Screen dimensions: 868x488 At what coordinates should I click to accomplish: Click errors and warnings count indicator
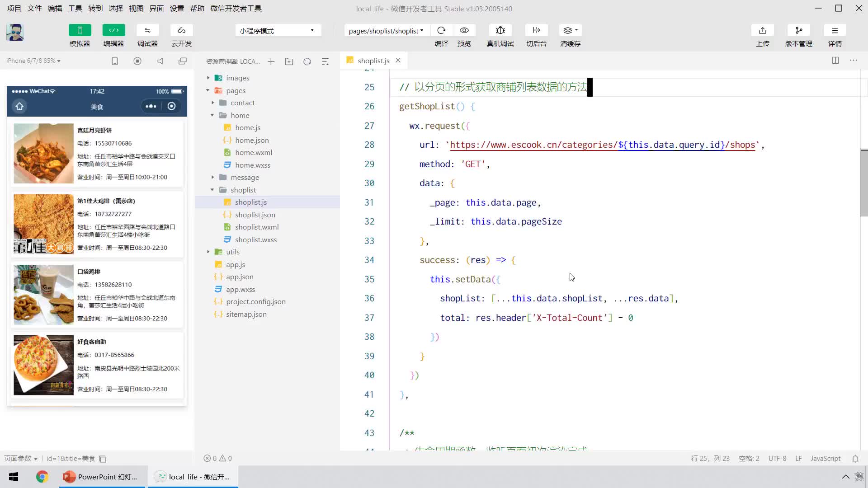[x=217, y=458]
